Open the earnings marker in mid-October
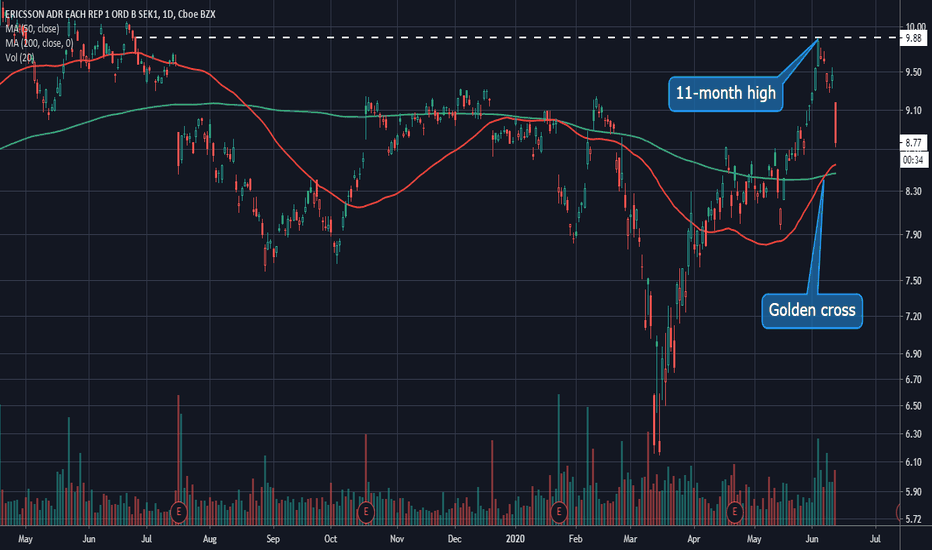 click(366, 511)
